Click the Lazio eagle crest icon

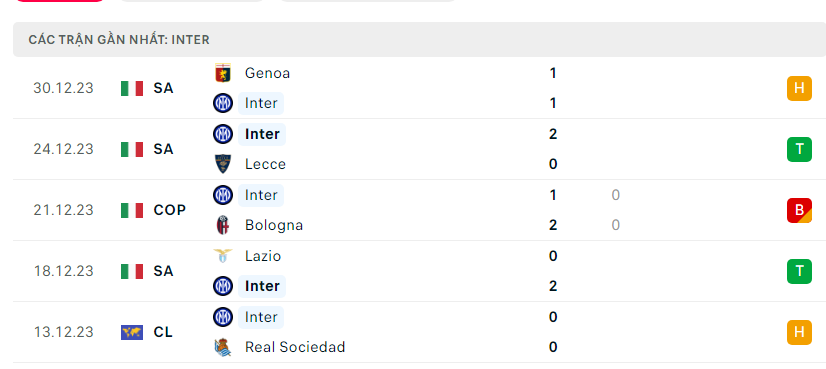(x=223, y=256)
